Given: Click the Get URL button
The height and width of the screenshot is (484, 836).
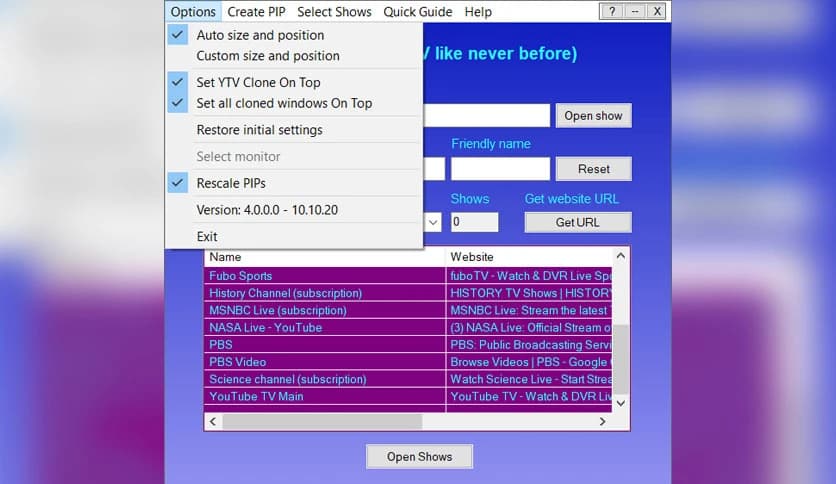Looking at the screenshot, I should point(578,222).
